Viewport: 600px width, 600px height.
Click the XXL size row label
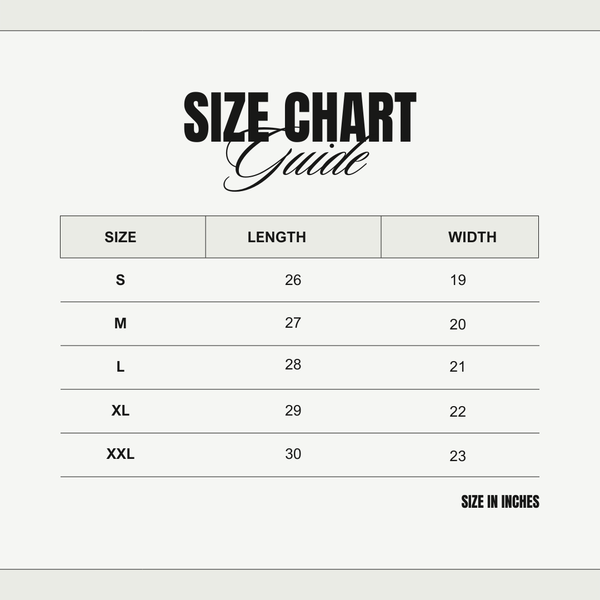(x=120, y=454)
